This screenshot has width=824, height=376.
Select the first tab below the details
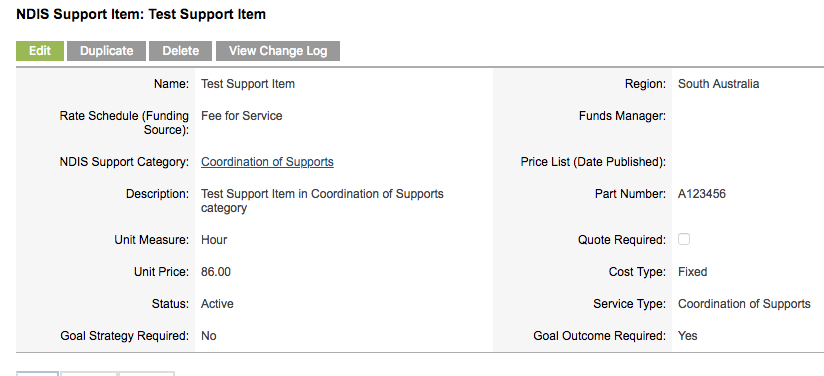pyautogui.click(x=37, y=373)
